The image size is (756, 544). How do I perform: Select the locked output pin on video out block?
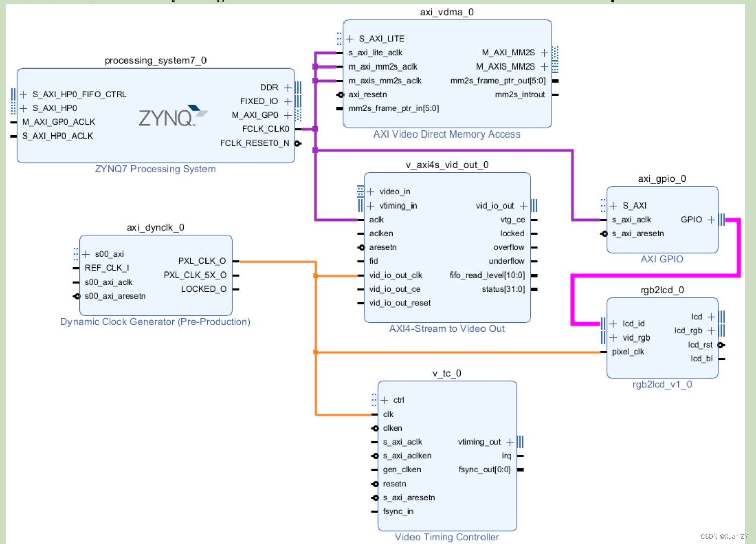tap(512, 234)
